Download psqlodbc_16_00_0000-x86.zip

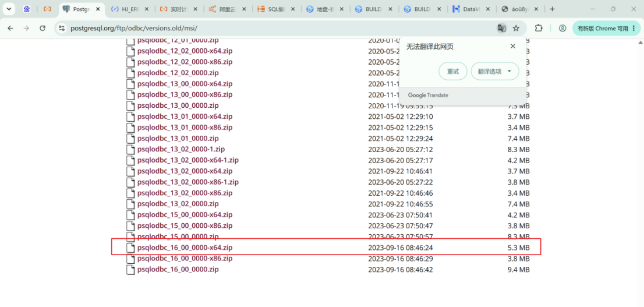(185, 259)
